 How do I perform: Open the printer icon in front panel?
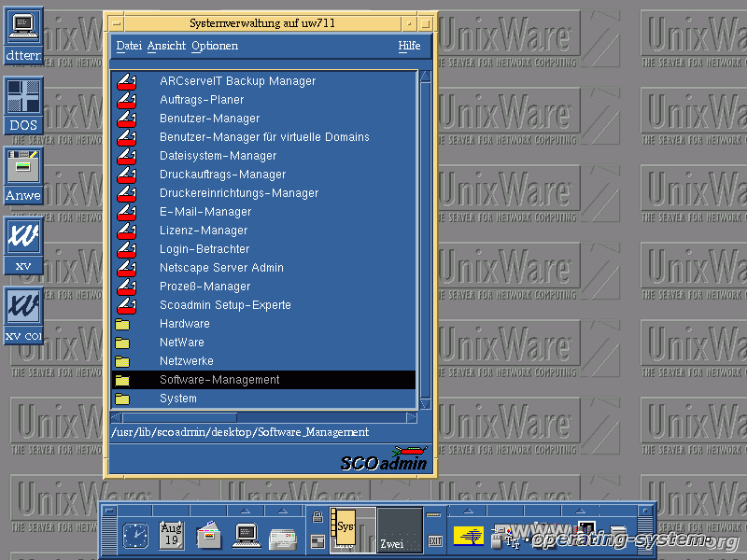tap(284, 539)
